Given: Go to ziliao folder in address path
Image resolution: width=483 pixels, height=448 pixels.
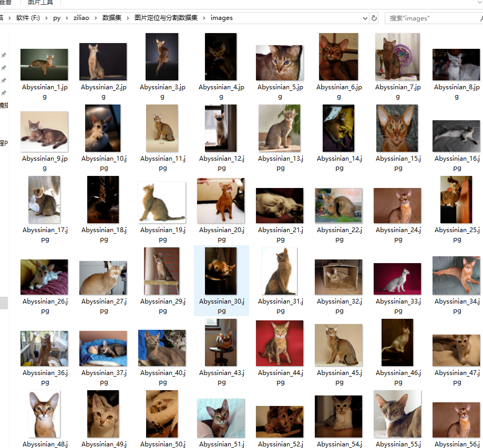Looking at the screenshot, I should (x=81, y=18).
